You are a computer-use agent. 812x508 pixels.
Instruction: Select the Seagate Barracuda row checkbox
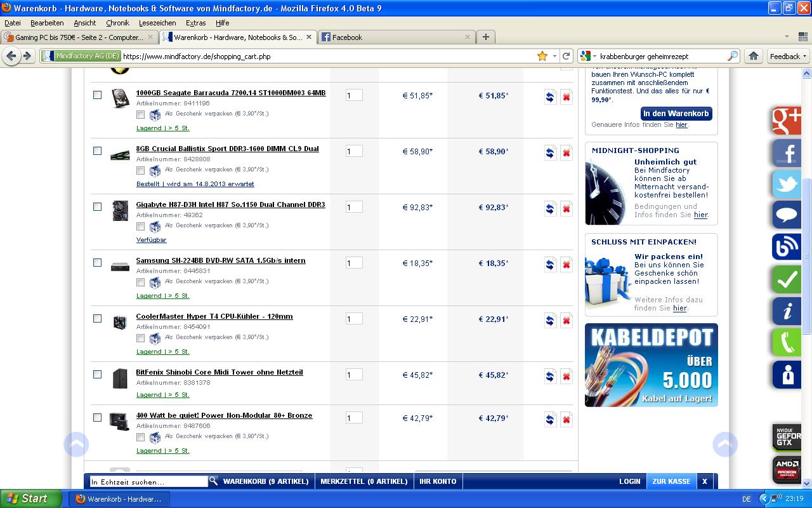point(97,95)
